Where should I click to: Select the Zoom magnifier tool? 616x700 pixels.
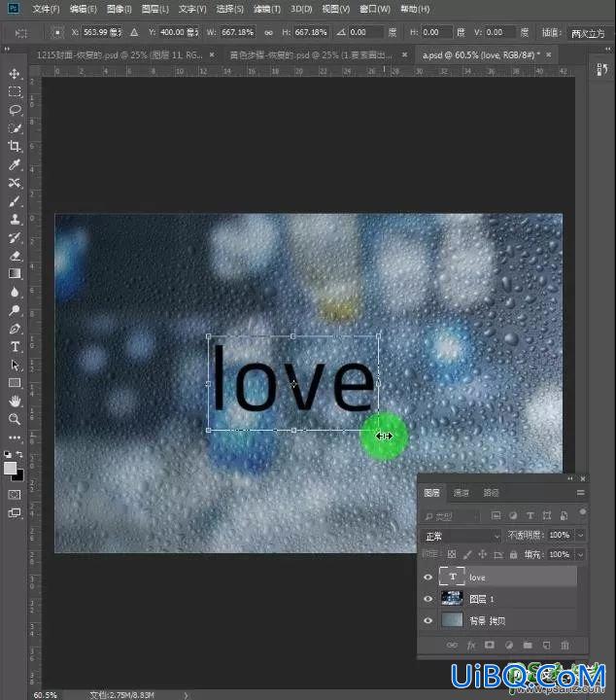click(x=15, y=419)
